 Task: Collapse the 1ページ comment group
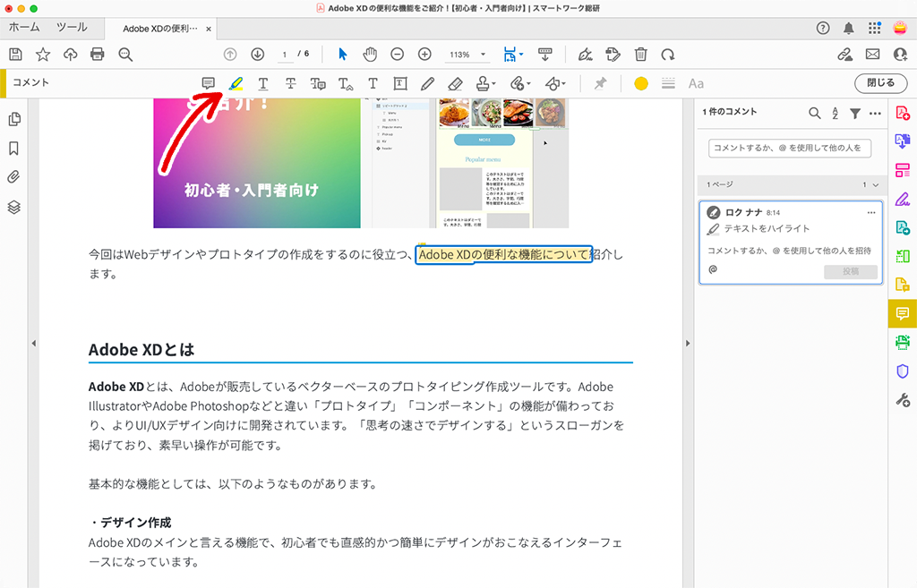point(876,184)
